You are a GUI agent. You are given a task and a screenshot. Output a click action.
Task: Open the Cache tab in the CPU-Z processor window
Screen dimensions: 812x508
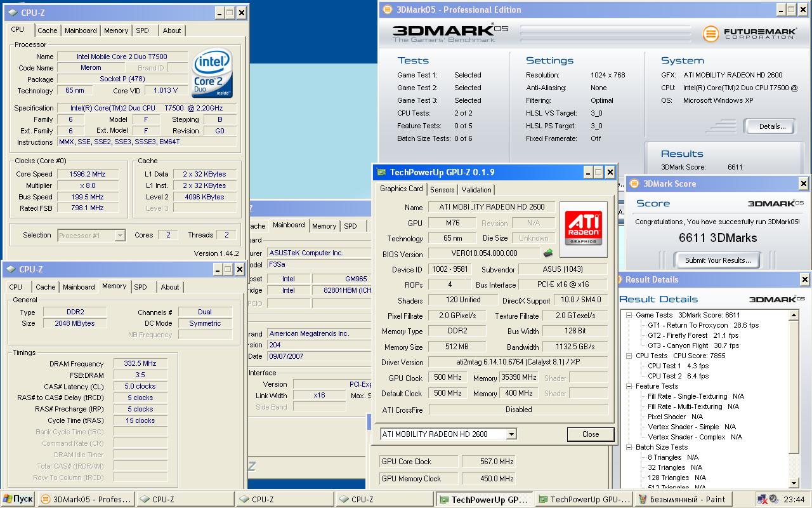pyautogui.click(x=47, y=30)
